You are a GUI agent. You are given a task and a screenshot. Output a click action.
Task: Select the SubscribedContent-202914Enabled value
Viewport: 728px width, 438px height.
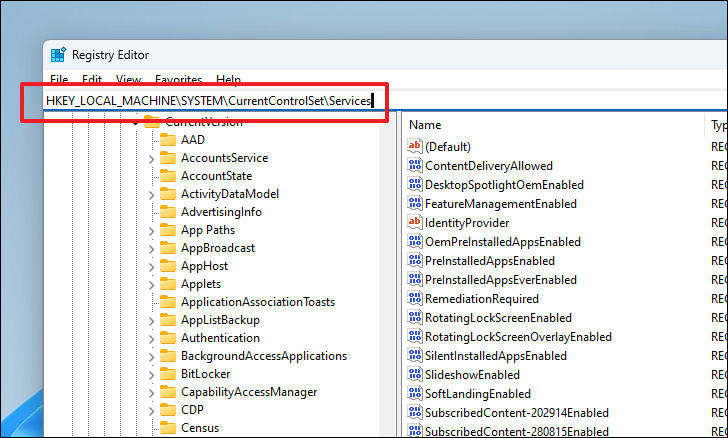pos(517,412)
